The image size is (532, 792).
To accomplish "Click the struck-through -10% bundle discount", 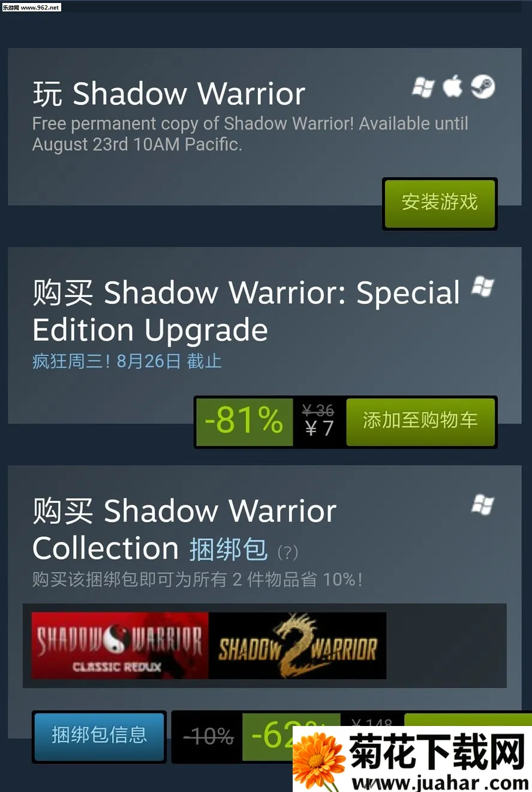I will (208, 736).
